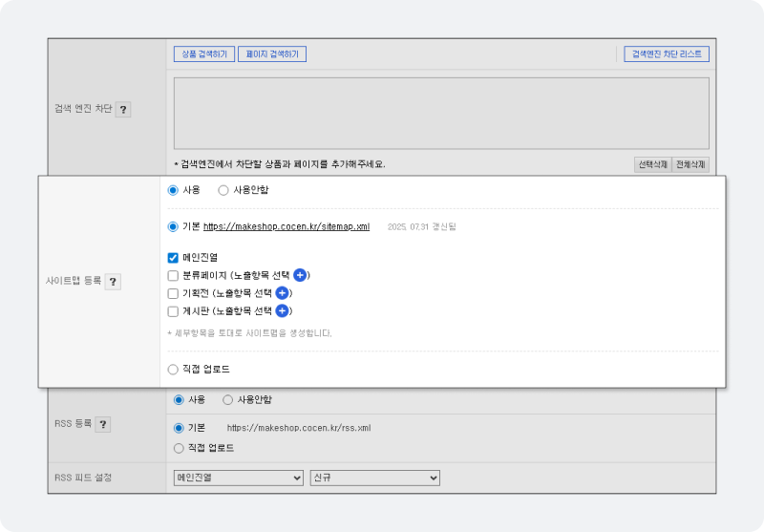Select 사용안함 radio for sitemap registration
This screenshot has width=764, height=532.
[223, 190]
